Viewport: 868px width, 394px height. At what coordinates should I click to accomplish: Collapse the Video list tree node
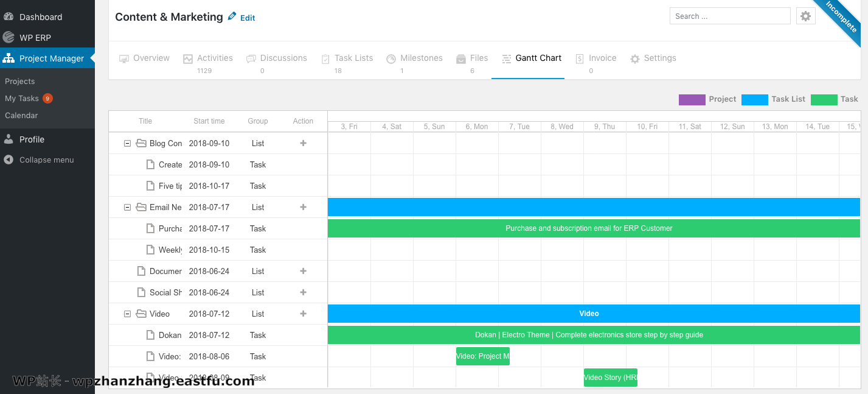(127, 314)
